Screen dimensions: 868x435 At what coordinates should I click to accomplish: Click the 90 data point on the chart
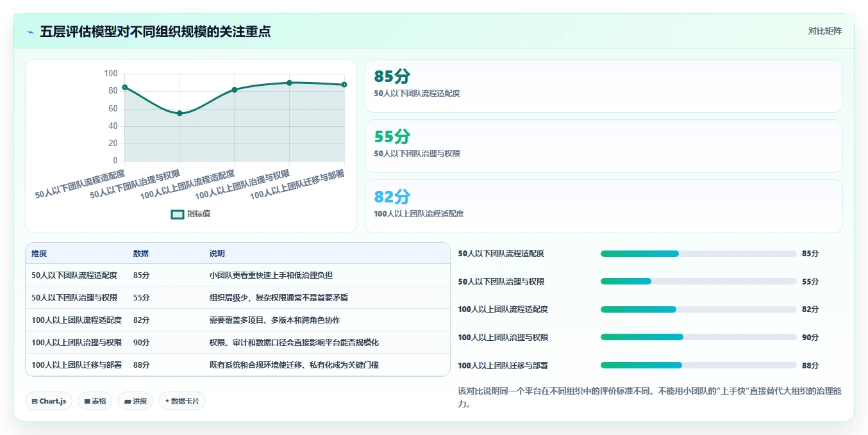point(289,83)
